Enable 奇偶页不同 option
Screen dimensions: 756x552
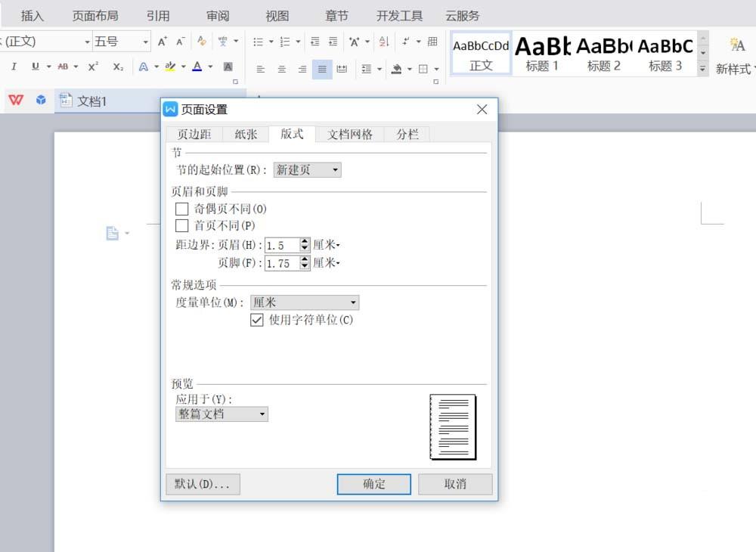(181, 209)
